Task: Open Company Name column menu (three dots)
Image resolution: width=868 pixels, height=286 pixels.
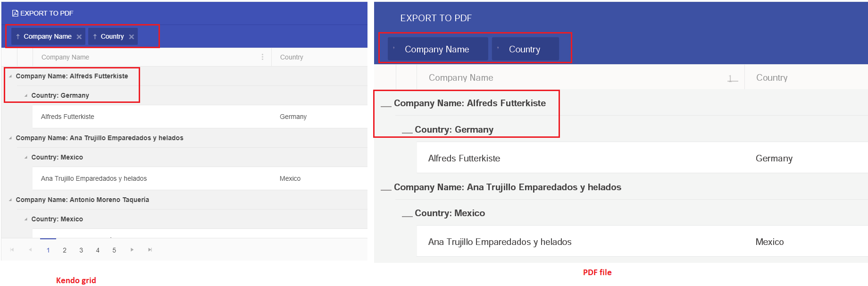Action: coord(262,57)
